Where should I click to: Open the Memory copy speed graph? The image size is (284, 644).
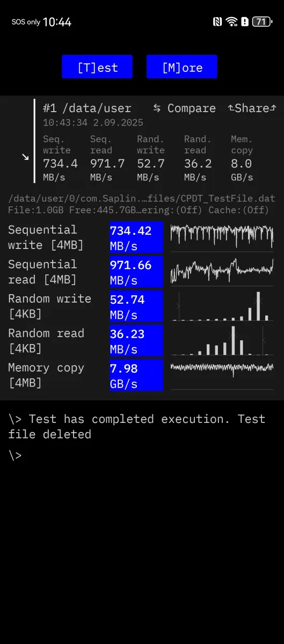222,375
